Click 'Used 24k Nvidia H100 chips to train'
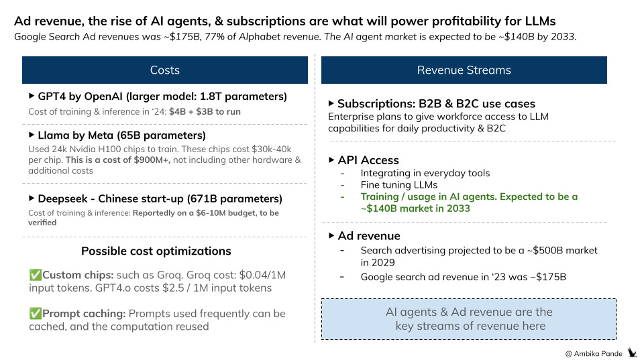This screenshot has width=644, height=362. [103, 149]
